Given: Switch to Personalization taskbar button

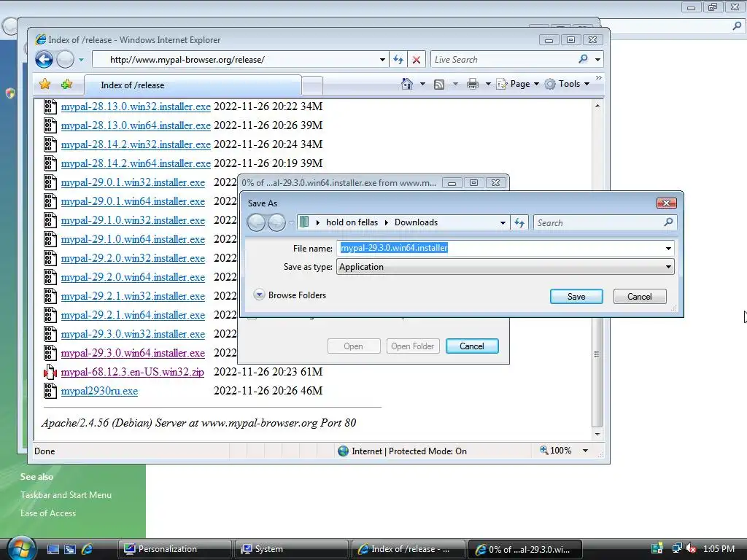Looking at the screenshot, I should 175,549.
